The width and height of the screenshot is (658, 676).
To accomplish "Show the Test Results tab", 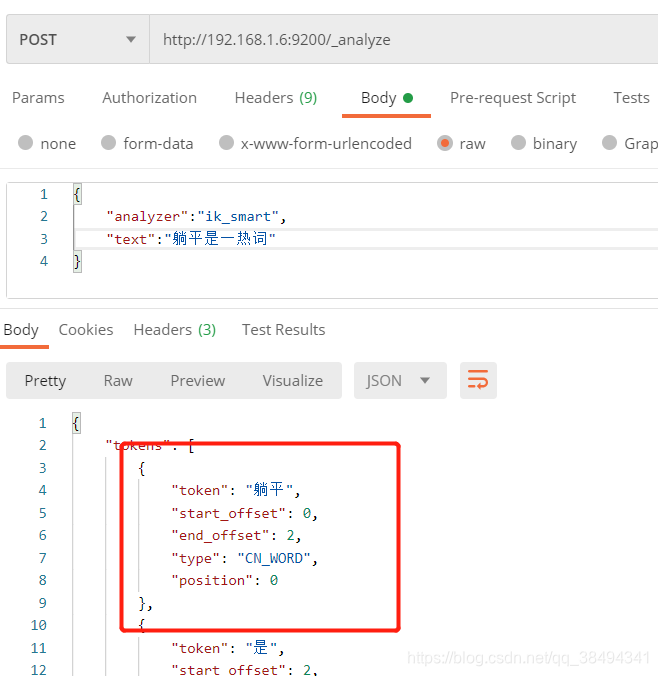I will click(x=283, y=330).
